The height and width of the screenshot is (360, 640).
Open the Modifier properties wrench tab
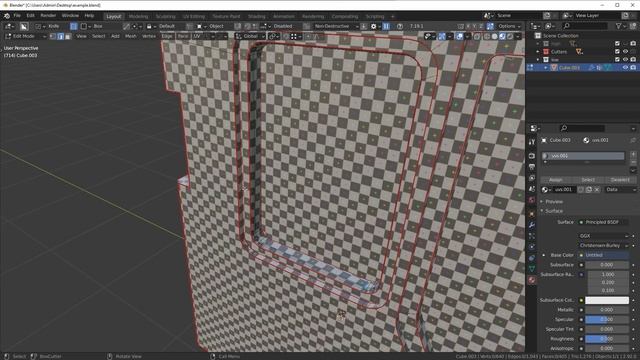pos(531,225)
